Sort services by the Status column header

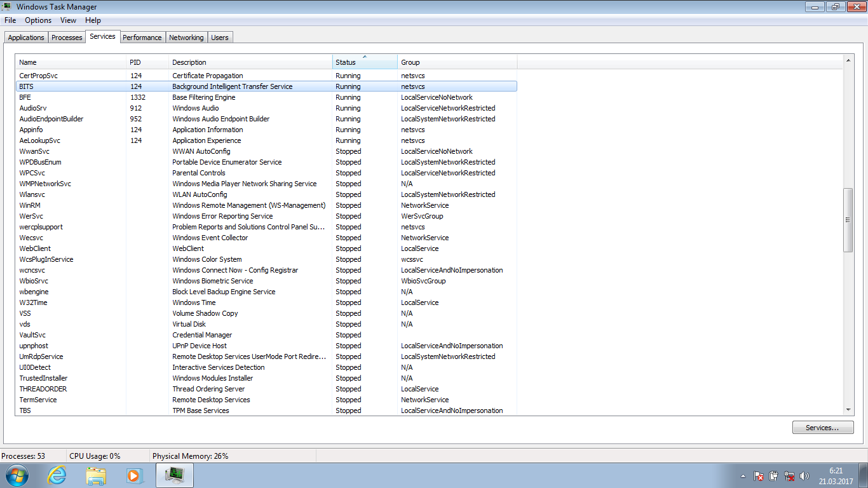click(x=365, y=62)
